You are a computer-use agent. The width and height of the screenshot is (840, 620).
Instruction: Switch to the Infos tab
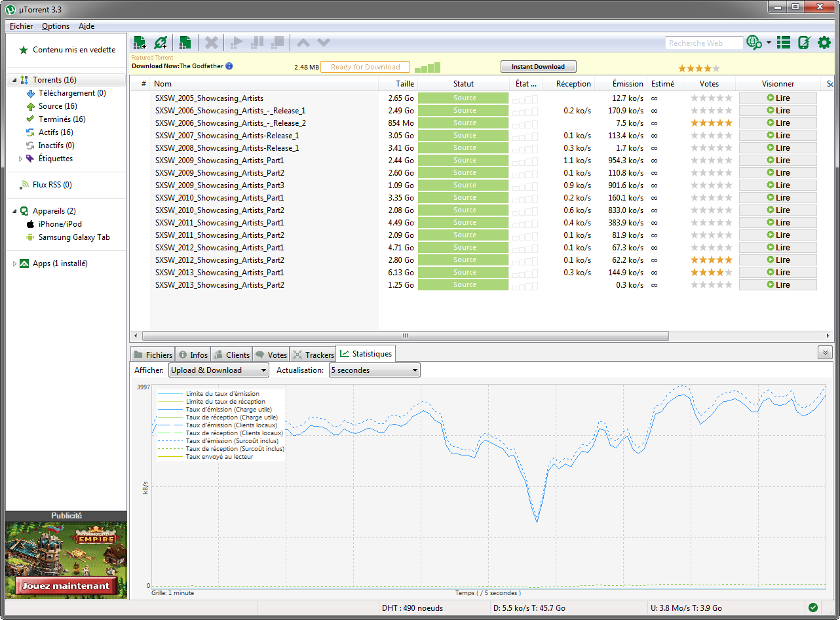pos(193,355)
